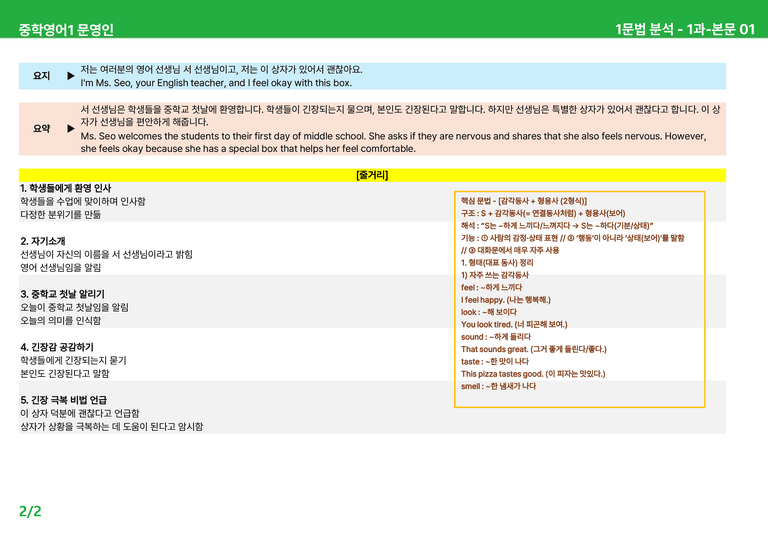Click the line 구조 : S + 감각동사 + 형용사(보어)
The width and height of the screenshot is (768, 543).
(x=543, y=213)
